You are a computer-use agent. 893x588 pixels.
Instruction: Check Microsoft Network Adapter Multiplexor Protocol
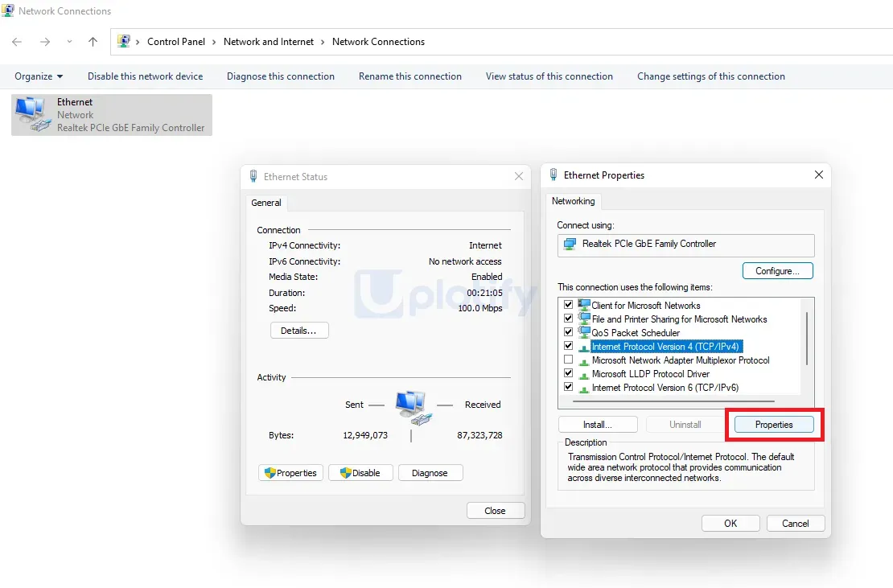point(568,360)
